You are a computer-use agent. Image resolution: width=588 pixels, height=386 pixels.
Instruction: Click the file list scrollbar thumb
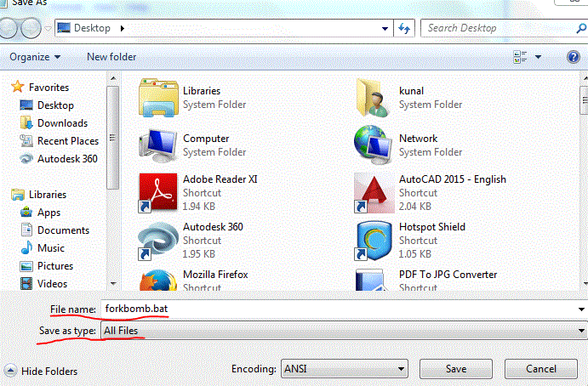click(x=585, y=99)
